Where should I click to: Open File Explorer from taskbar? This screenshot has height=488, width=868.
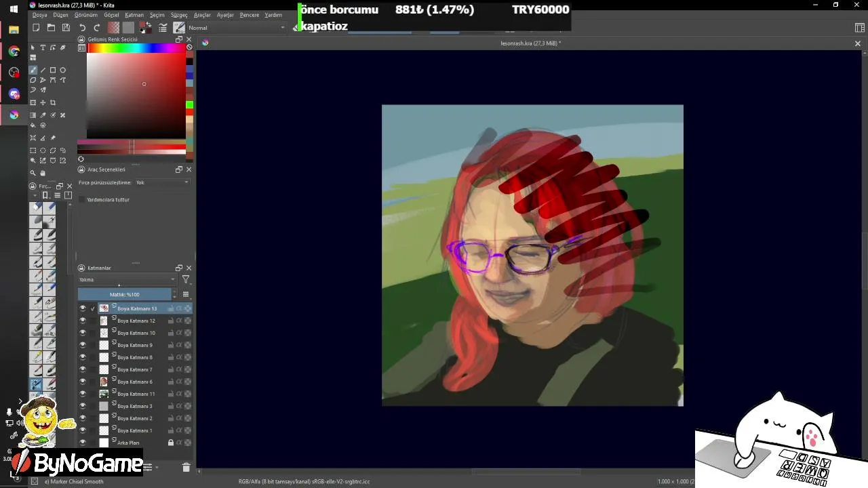(x=14, y=30)
